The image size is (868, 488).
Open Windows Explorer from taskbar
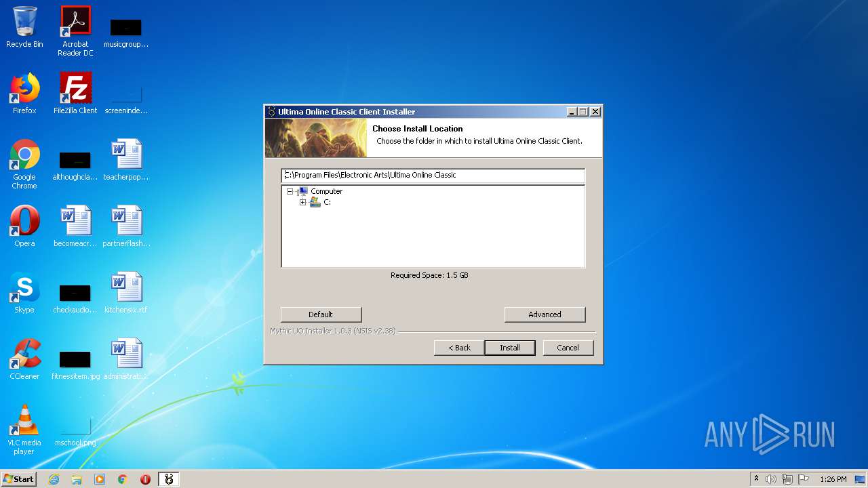pyautogui.click(x=77, y=479)
